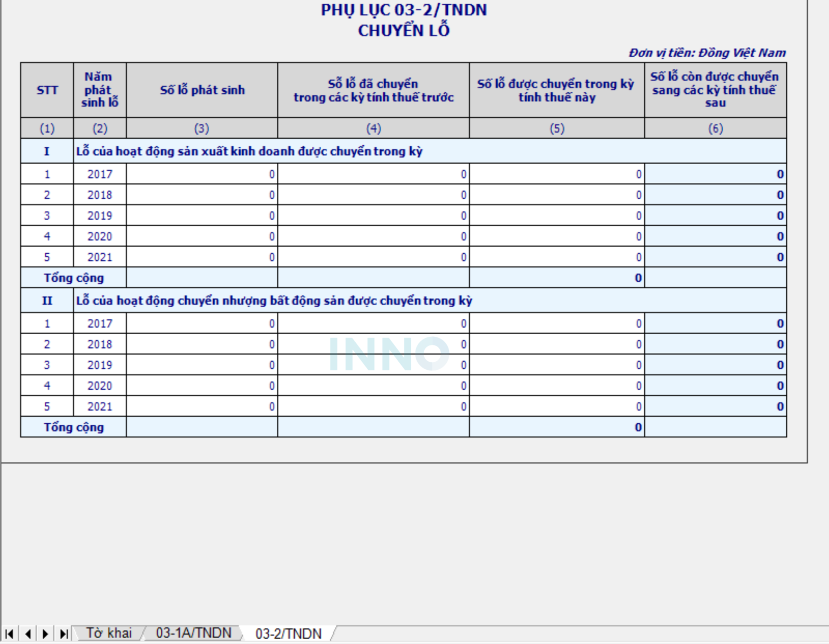The height and width of the screenshot is (644, 829).
Task: Click section I Tổng cộng total in column (5)
Action: 556,278
